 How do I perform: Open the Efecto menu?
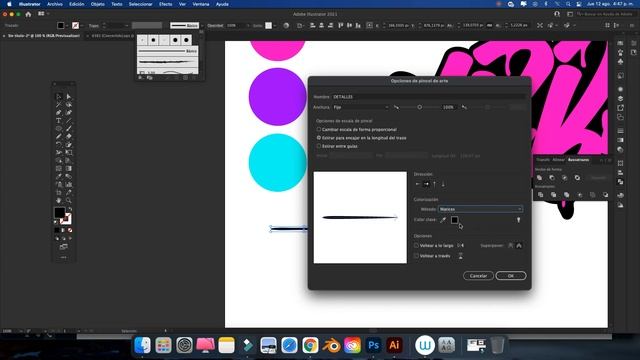click(165, 4)
